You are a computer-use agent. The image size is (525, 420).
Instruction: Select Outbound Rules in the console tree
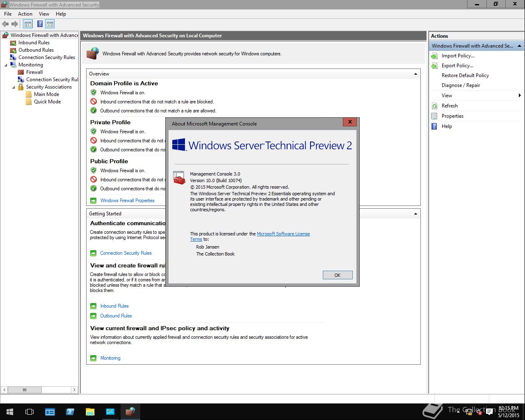click(x=36, y=50)
